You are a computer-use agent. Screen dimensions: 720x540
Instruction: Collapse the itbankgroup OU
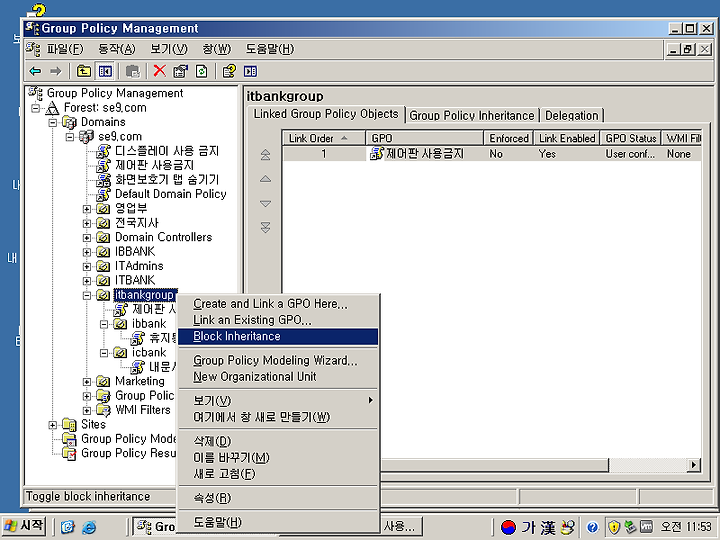click(87, 295)
